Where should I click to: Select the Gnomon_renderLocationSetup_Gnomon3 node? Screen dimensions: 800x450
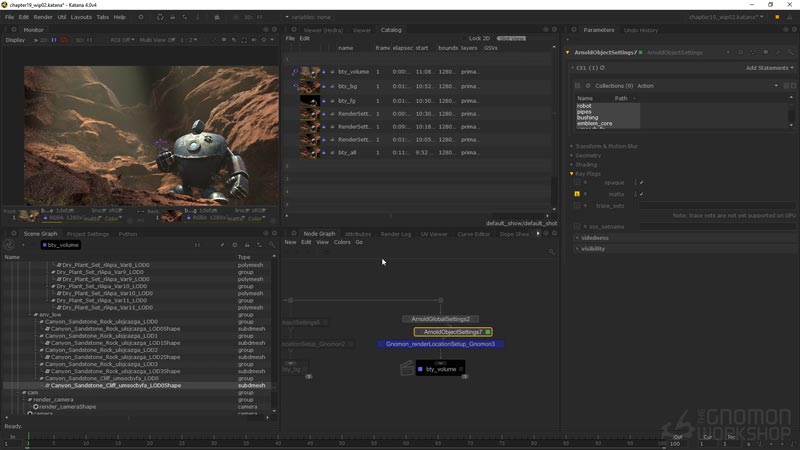click(440, 344)
